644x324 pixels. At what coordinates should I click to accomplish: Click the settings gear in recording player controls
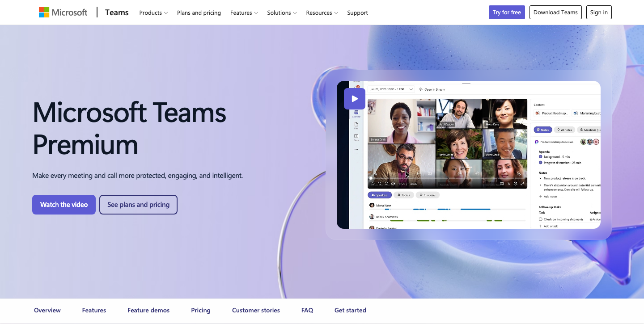[515, 184]
